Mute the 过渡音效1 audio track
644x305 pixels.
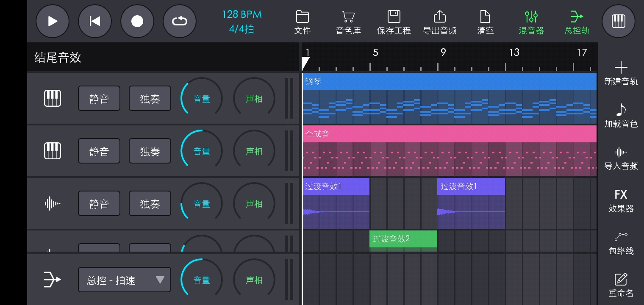(99, 204)
